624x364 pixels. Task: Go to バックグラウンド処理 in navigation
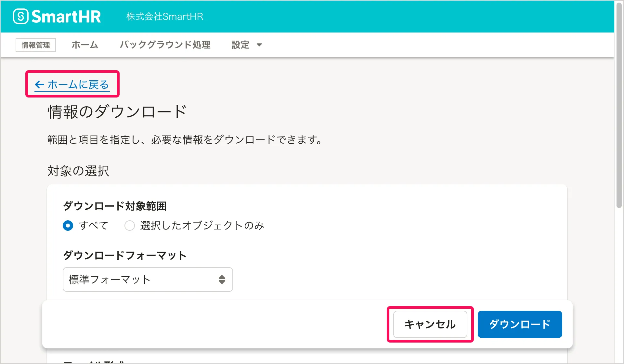pyautogui.click(x=165, y=45)
